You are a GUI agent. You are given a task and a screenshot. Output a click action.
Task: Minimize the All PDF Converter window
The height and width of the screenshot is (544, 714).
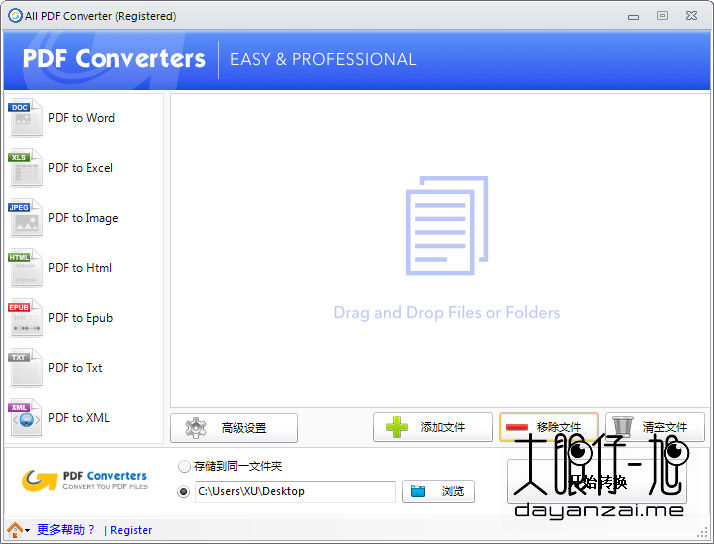pyautogui.click(x=633, y=17)
